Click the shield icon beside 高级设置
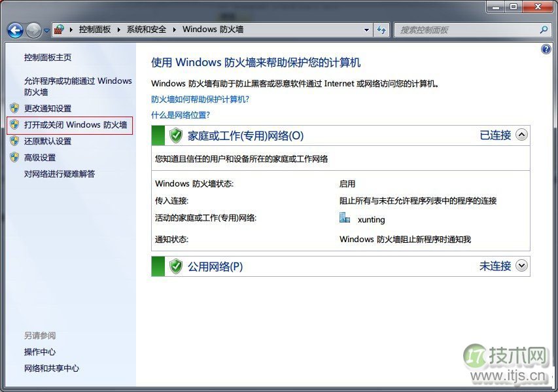 (x=14, y=158)
